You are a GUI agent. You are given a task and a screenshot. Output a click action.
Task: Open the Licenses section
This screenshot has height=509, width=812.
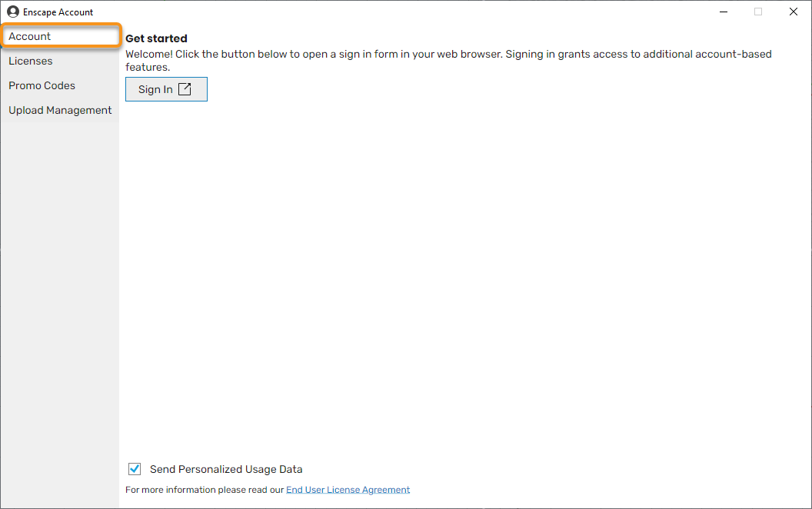[31, 61]
